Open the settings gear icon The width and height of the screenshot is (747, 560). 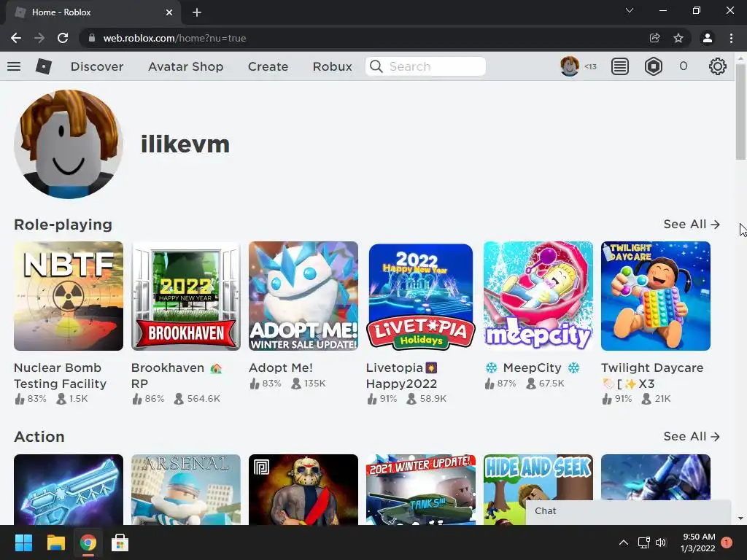tap(718, 66)
